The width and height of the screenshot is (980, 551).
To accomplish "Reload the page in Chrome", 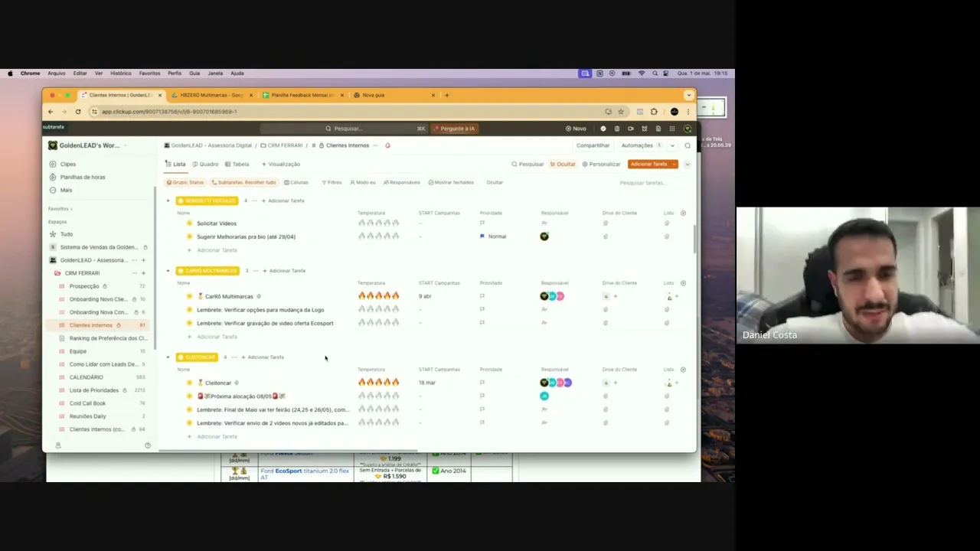I will point(77,112).
